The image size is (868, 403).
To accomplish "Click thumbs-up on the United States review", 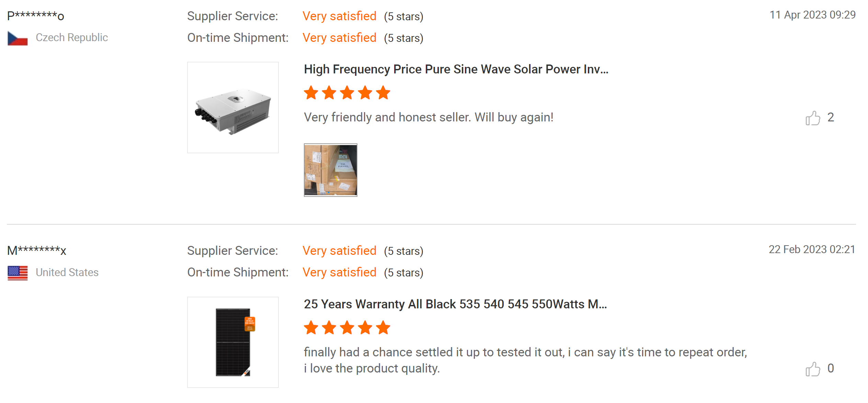I will [x=812, y=369].
